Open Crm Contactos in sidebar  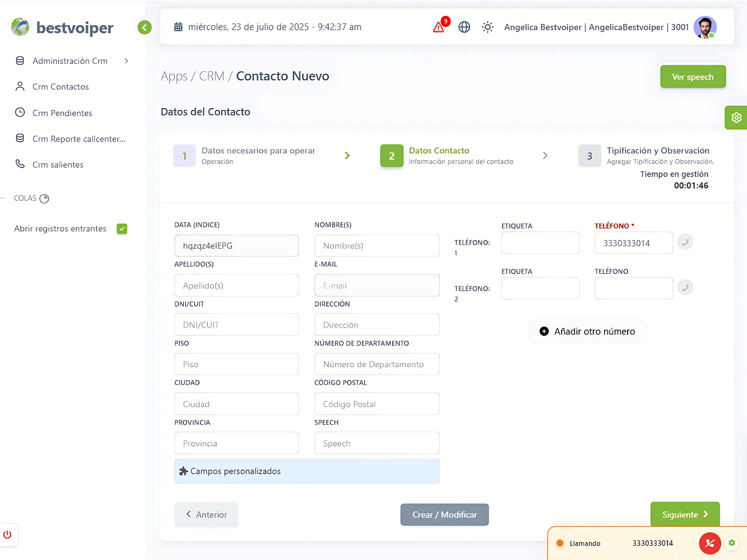(x=61, y=87)
